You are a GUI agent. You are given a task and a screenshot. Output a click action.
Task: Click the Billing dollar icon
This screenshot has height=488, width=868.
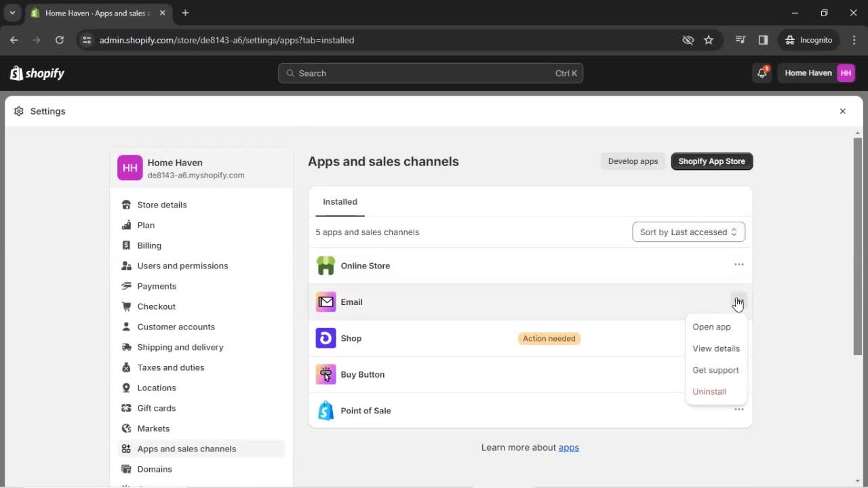click(126, 245)
